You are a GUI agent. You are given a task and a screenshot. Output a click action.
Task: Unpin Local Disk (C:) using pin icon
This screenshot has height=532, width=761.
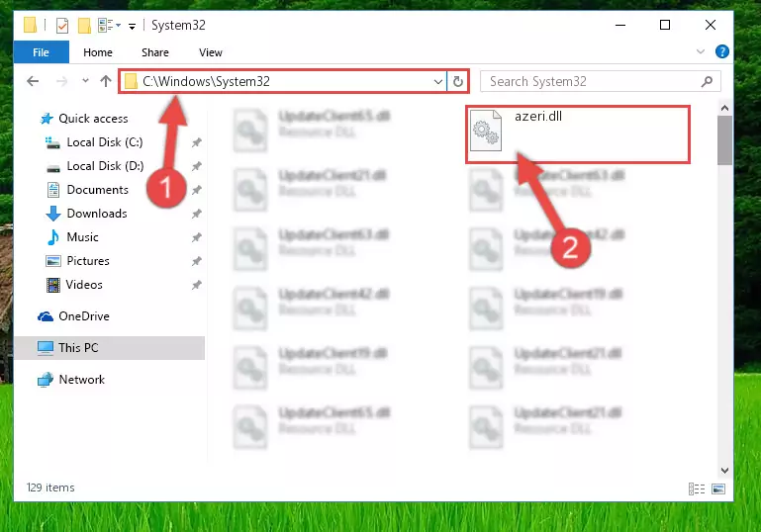coord(197,142)
